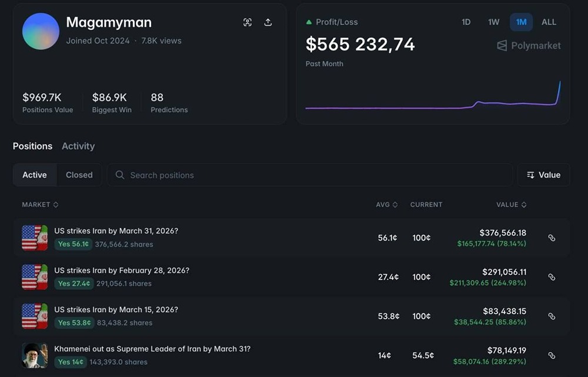588x377 pixels.
Task: Click the Polymarket logo icon
Action: pyautogui.click(x=500, y=45)
